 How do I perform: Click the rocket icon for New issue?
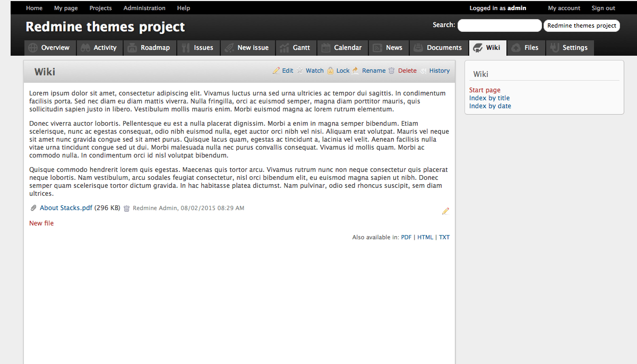point(229,48)
